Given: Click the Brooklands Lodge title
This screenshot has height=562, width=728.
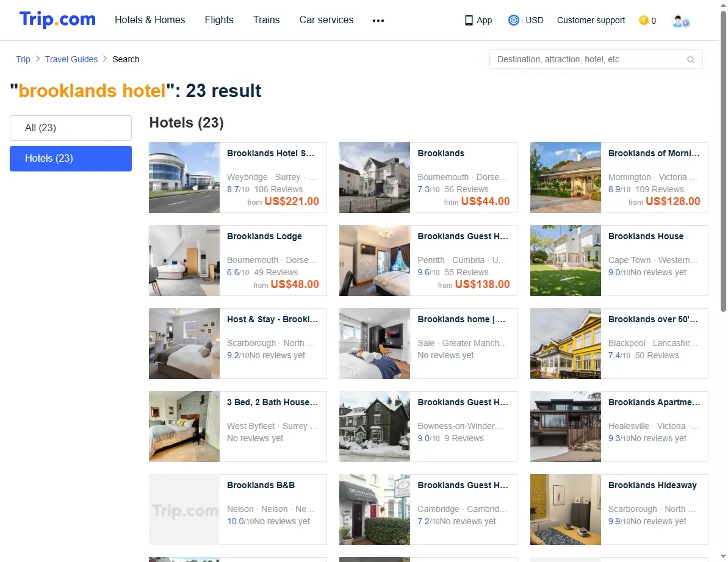Looking at the screenshot, I should click(x=264, y=236).
